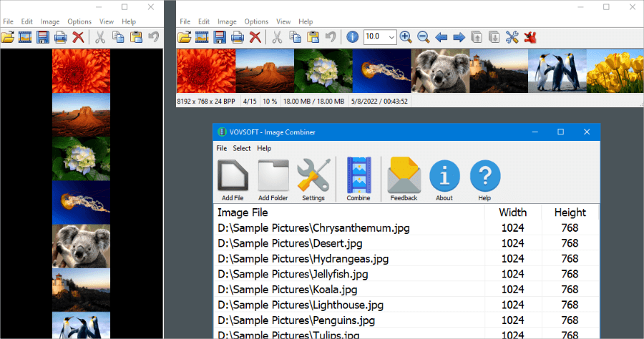Click the open folder icon in right viewer window
Image resolution: width=644 pixels, height=339 pixels.
185,37
